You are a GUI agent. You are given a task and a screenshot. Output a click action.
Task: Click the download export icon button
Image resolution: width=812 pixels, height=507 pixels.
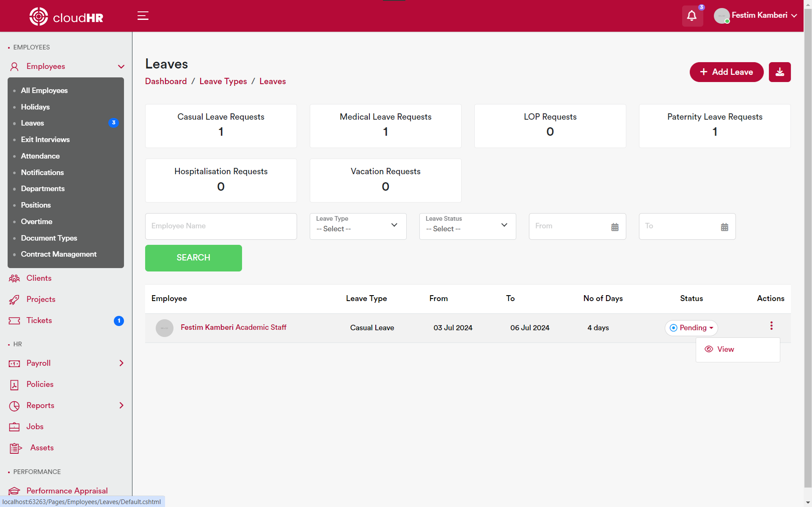pyautogui.click(x=779, y=72)
